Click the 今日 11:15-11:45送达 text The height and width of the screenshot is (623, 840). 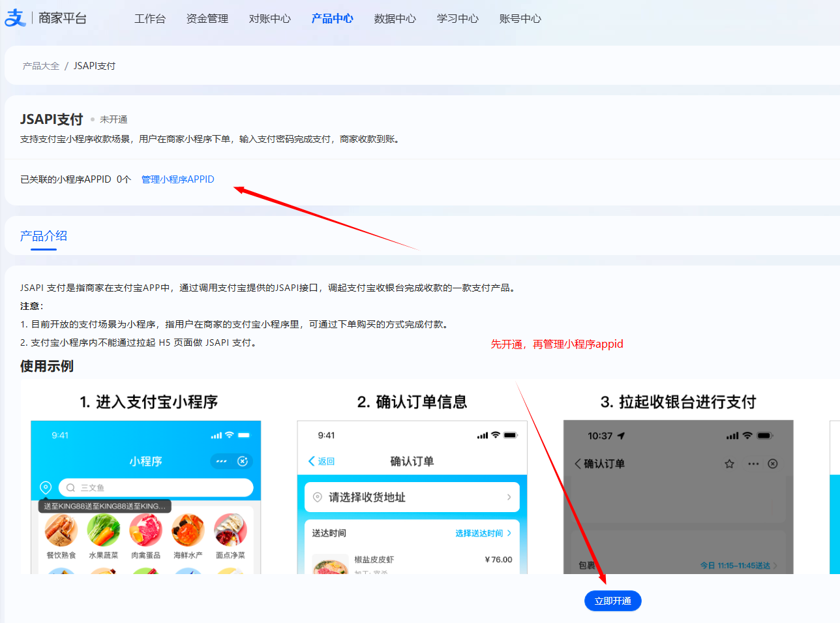(735, 566)
